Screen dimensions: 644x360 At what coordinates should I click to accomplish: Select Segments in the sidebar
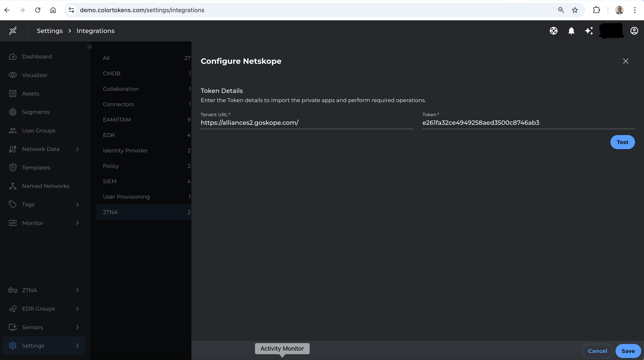click(x=36, y=112)
